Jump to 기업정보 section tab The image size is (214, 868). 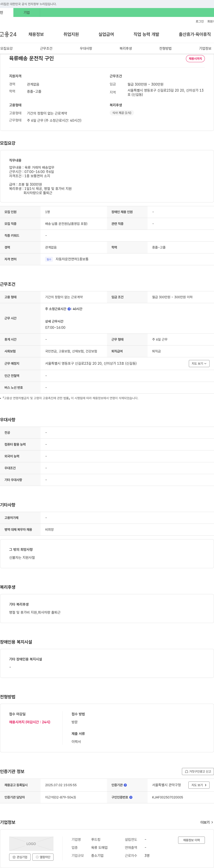click(x=205, y=49)
